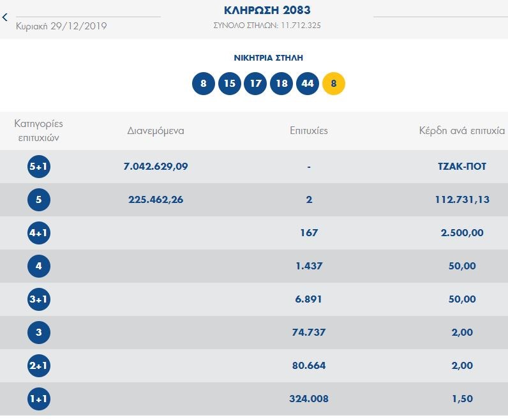
Task: Click the 3+1 category circle
Action: (39, 299)
